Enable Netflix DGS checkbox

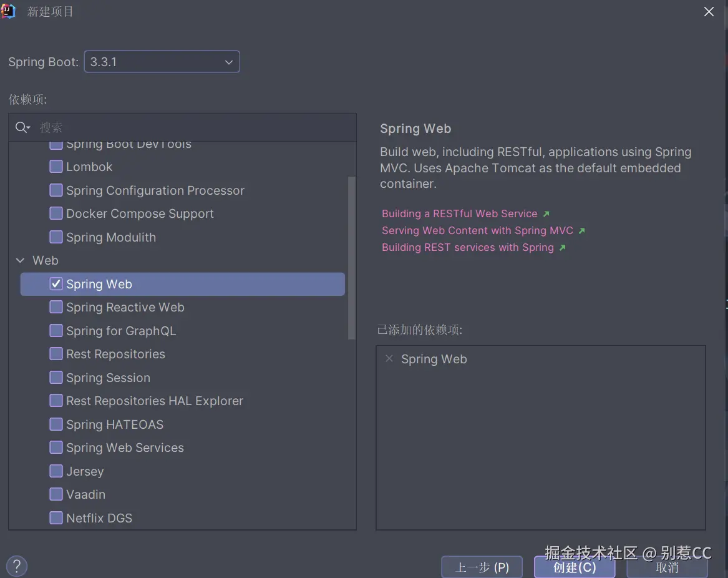tap(56, 517)
